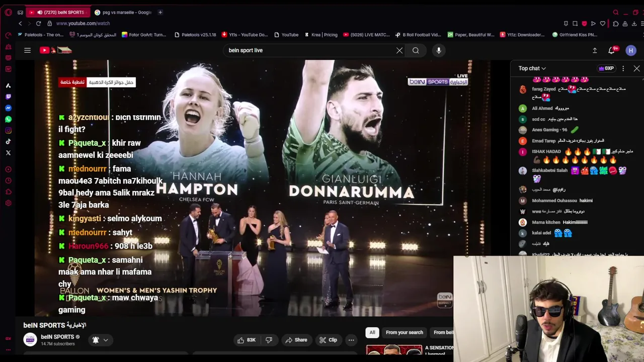Click the live video player
The height and width of the screenshot is (362, 644).
click(x=262, y=188)
